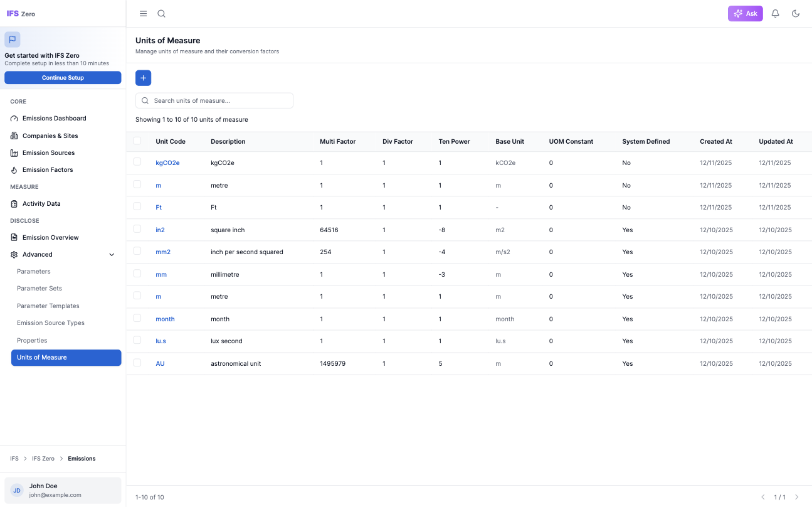This screenshot has width=812, height=507.
Task: Open the in2 unit code link
Action: tap(160, 230)
